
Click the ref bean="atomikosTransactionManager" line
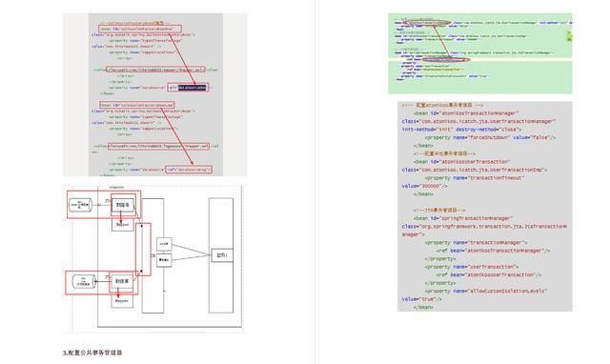[494, 251]
